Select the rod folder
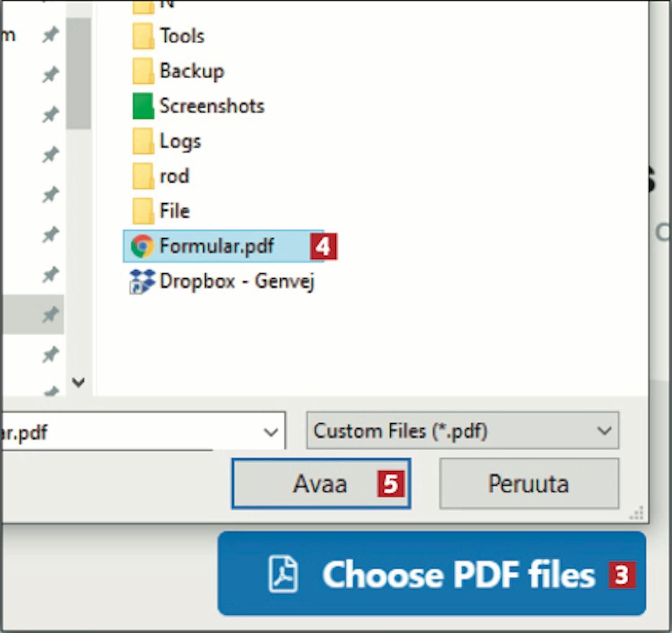Screen dimensions: 672x633 (x=174, y=176)
